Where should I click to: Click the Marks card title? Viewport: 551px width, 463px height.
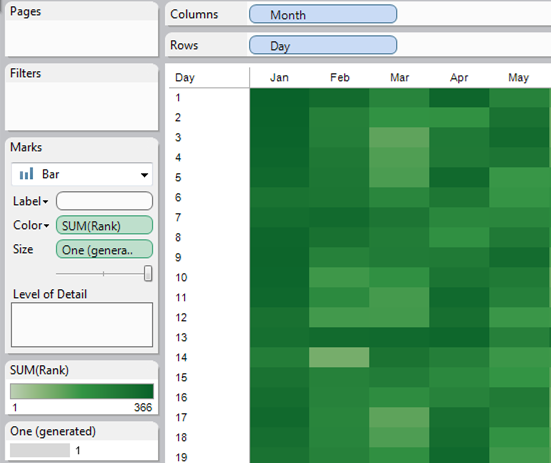[26, 147]
